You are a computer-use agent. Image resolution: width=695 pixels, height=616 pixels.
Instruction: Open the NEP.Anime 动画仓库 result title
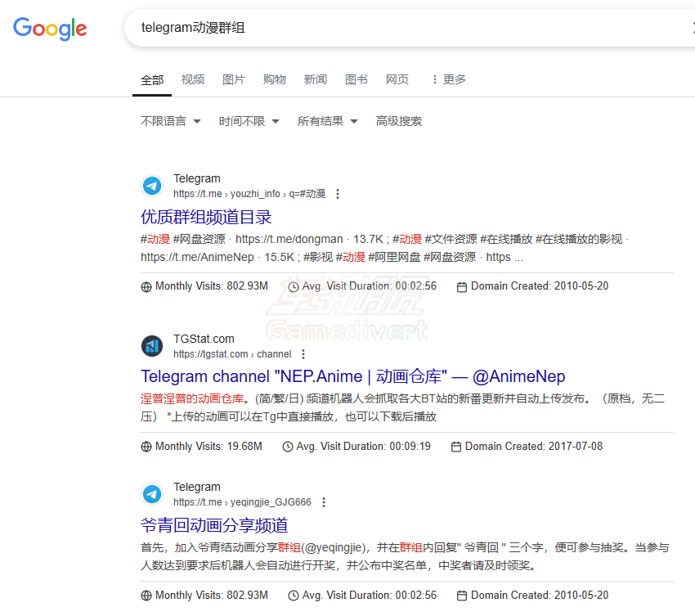(x=353, y=376)
